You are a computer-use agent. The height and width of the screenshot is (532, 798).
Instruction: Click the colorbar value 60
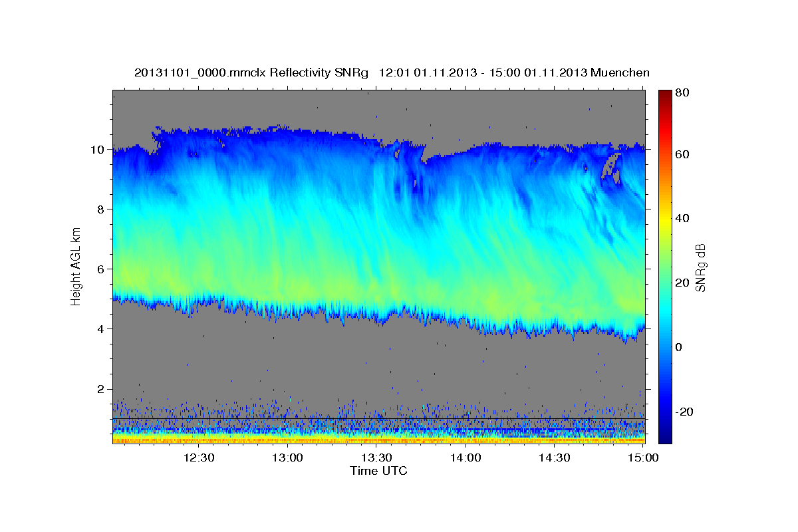coord(682,154)
